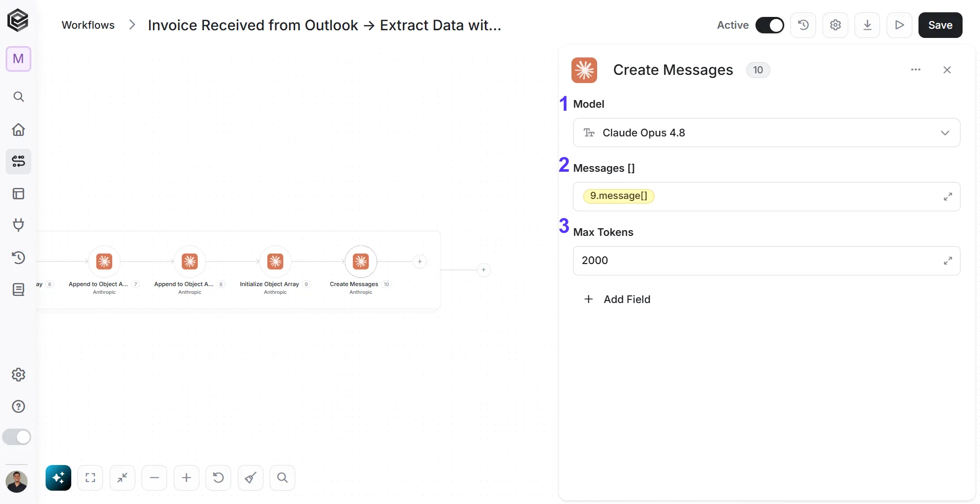Image resolution: width=980 pixels, height=504 pixels.
Task: Go to Home in the sidebar
Action: [x=18, y=129]
